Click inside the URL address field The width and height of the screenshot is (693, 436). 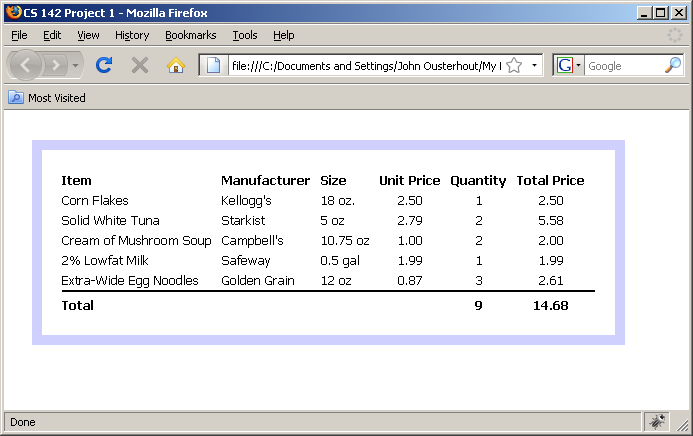[x=366, y=66]
